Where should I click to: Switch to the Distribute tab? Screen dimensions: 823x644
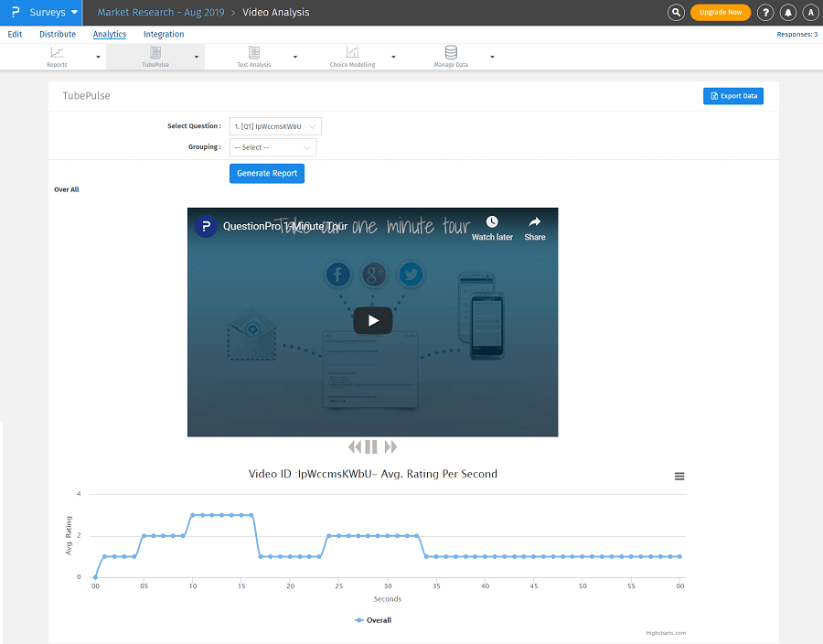[x=58, y=35]
